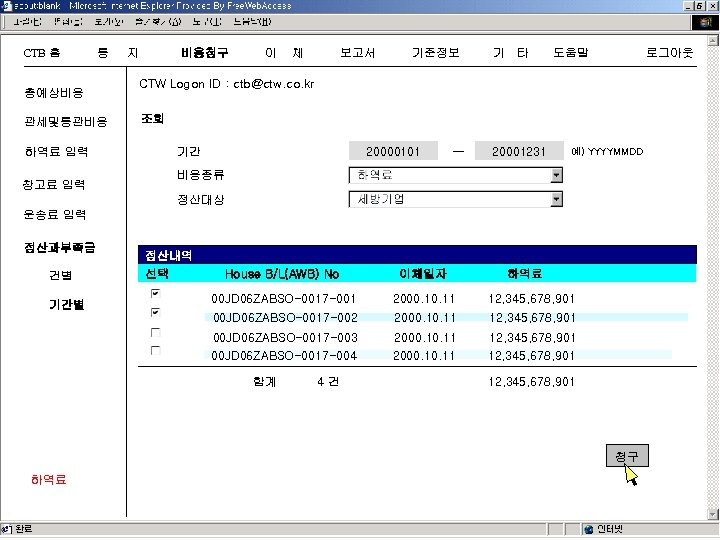
Task: Click the title bar page icon
Action: 6,6
